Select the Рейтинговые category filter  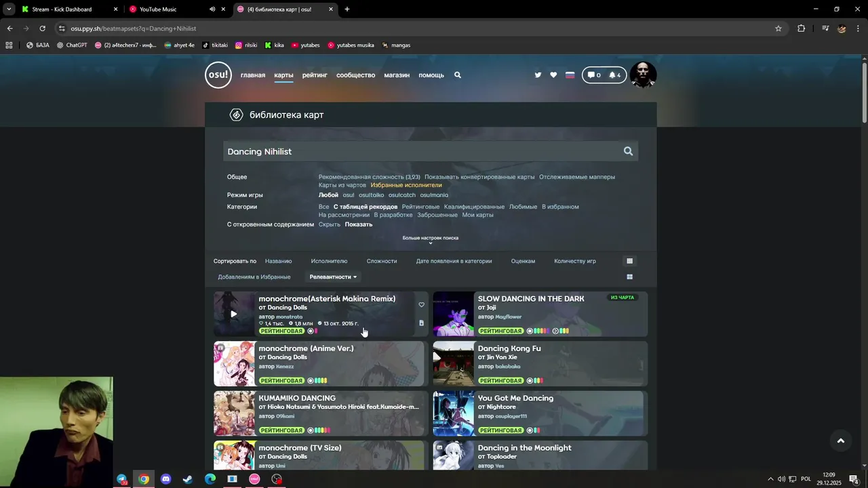click(420, 207)
